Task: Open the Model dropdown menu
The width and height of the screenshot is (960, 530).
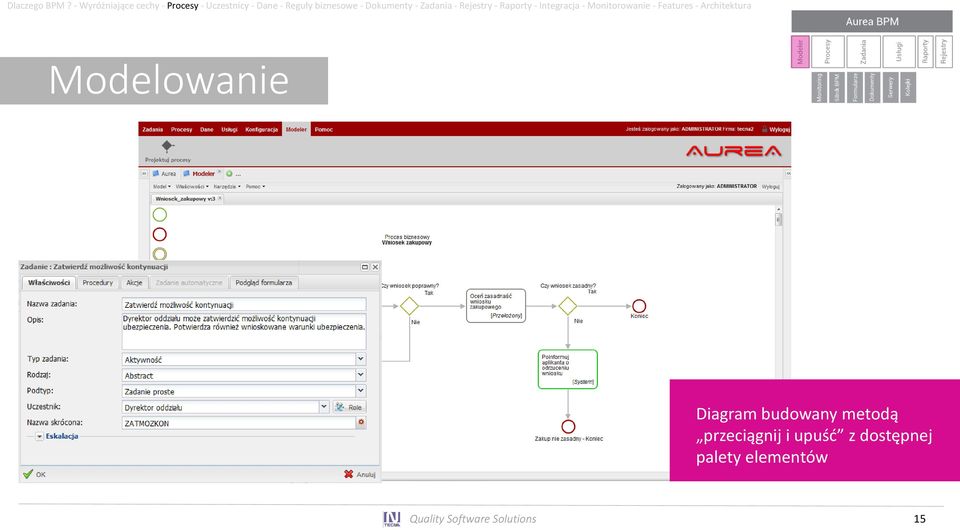Action: [162, 186]
